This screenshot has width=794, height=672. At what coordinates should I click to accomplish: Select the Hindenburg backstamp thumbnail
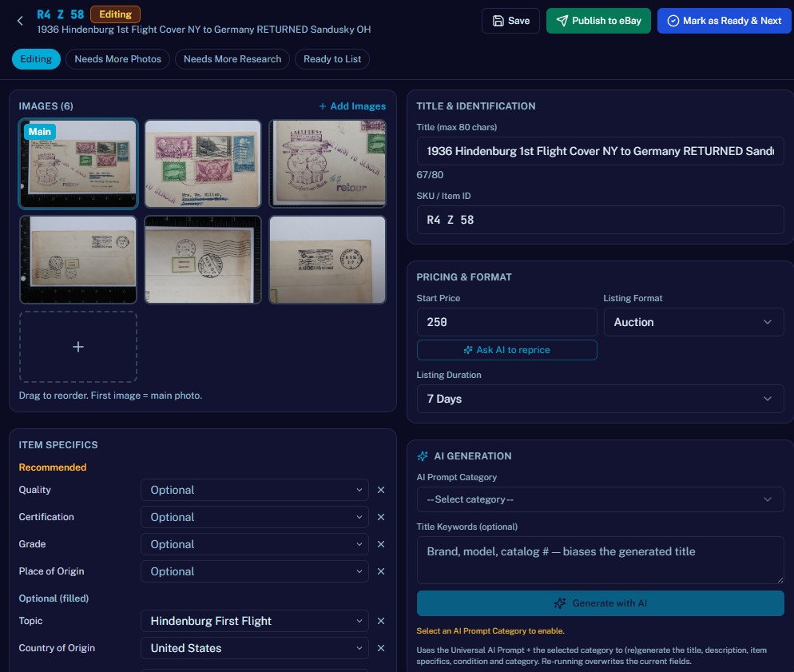[x=328, y=260]
